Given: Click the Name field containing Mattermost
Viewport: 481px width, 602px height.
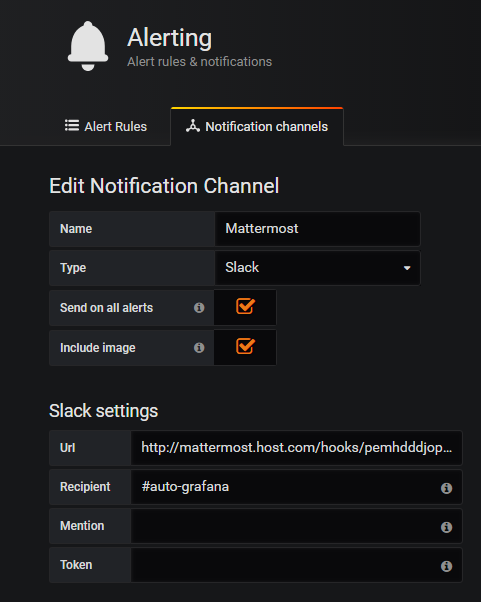Looking at the screenshot, I should pyautogui.click(x=317, y=229).
